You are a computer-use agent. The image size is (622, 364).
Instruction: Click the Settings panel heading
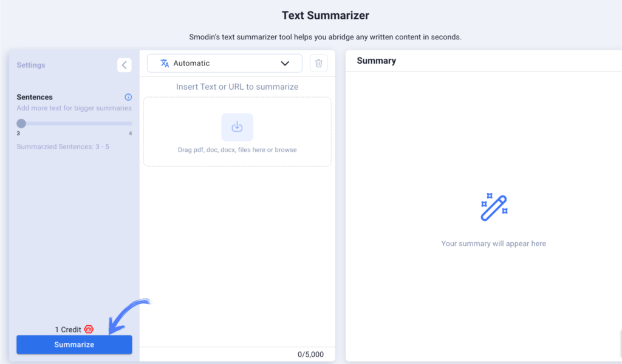31,65
